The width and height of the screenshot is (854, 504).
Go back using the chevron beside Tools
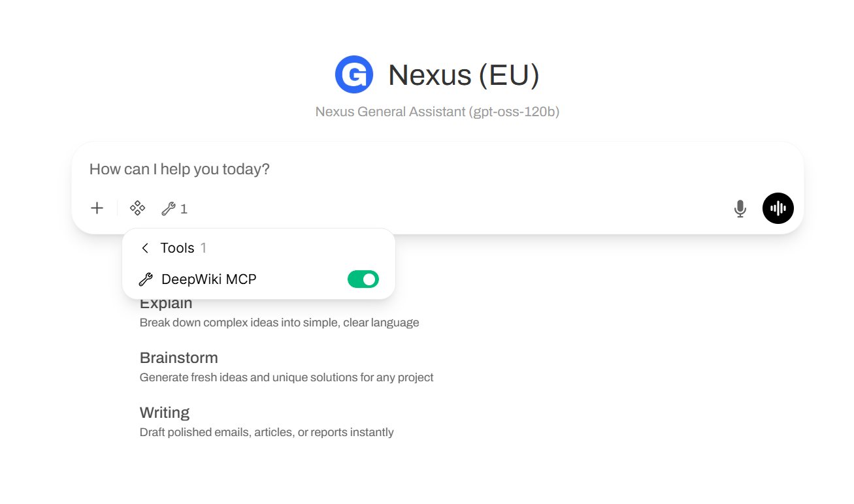145,248
